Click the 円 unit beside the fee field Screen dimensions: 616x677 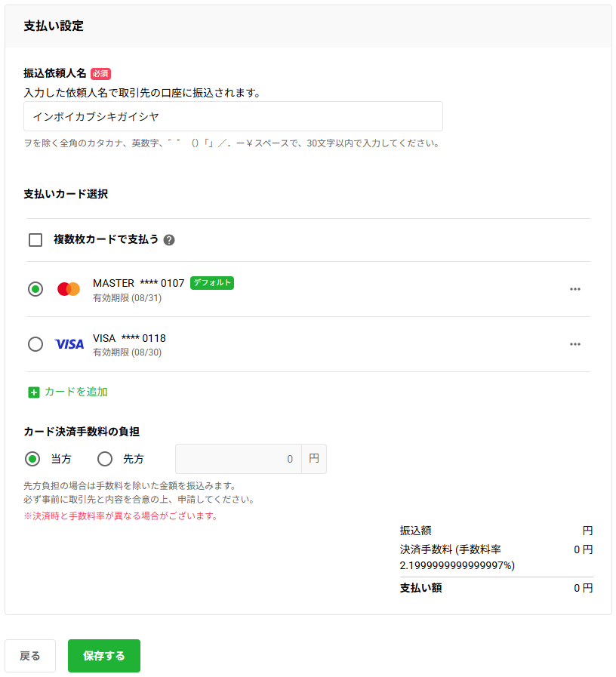(x=314, y=459)
